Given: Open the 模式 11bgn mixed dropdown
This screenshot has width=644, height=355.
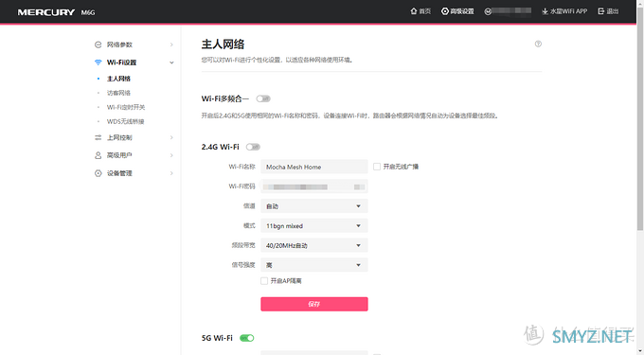Looking at the screenshot, I should pos(314,225).
